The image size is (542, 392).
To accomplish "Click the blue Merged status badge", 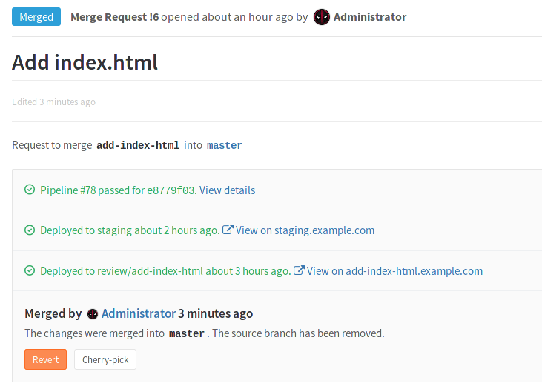I will click(x=36, y=17).
